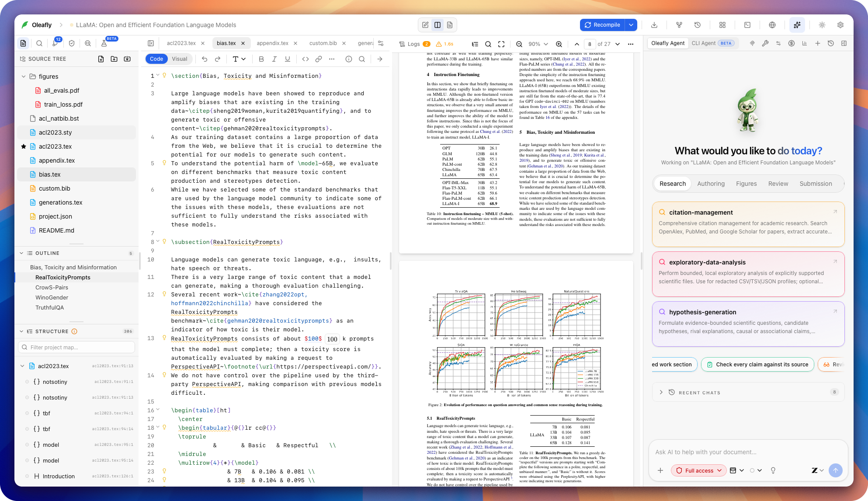The width and height of the screenshot is (868, 501).
Task: Switch to PDF-only layout view
Action: [450, 25]
